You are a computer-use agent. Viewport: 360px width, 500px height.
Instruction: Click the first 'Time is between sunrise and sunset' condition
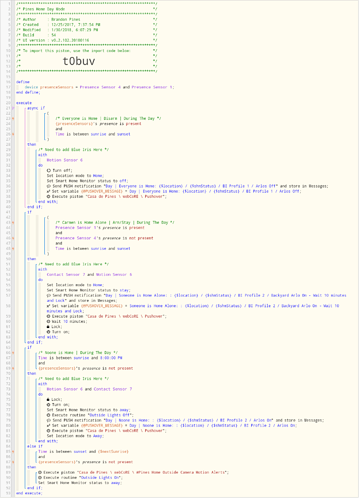[93, 134]
